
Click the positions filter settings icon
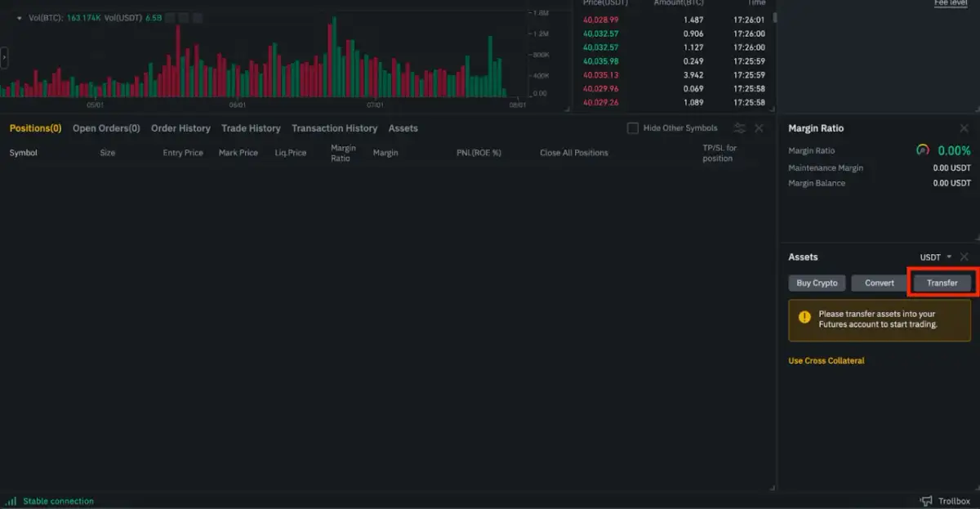(742, 127)
